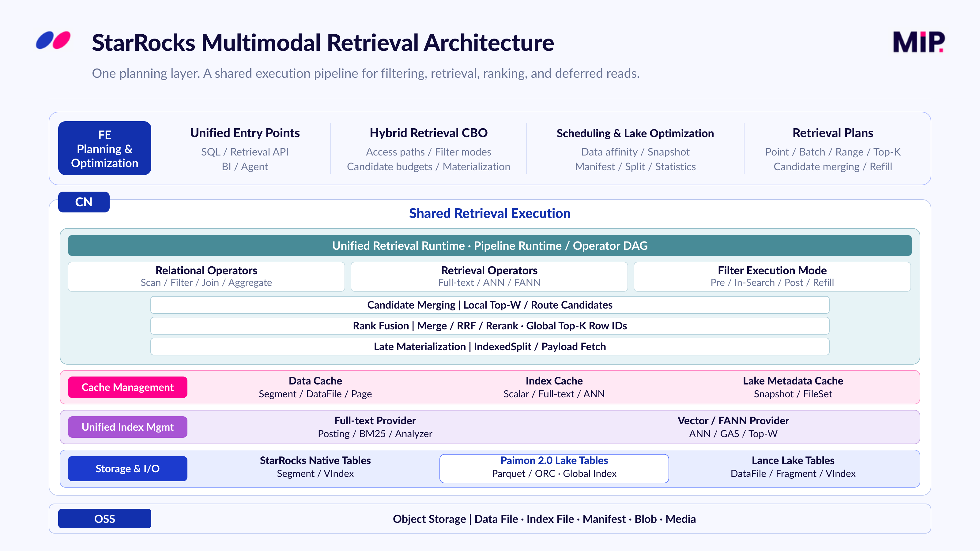Select the Relational Operators box
The image size is (980, 551).
coord(206,276)
